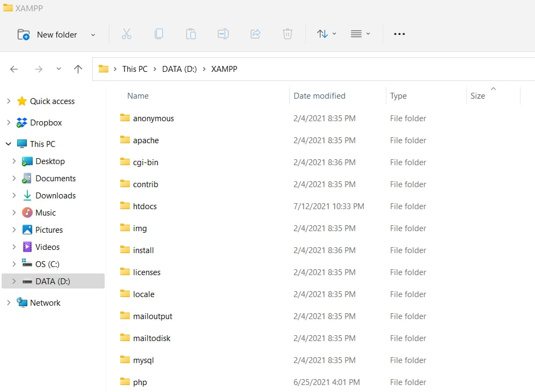Select the htdocs folder icon
Screen dimensions: 535x392
tap(125, 206)
